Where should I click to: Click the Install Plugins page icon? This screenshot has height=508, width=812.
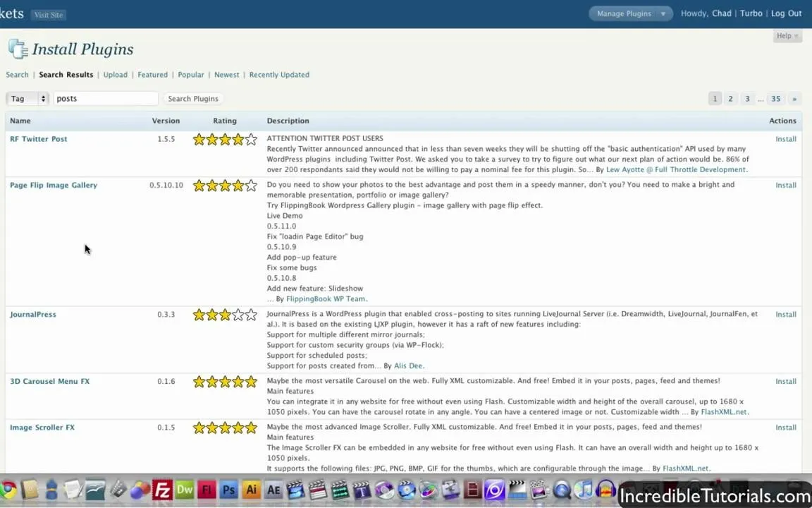18,49
